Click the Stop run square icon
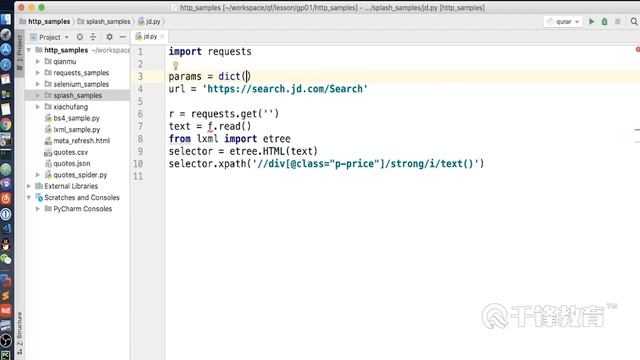Viewport: 640px width, 360px height. point(618,22)
